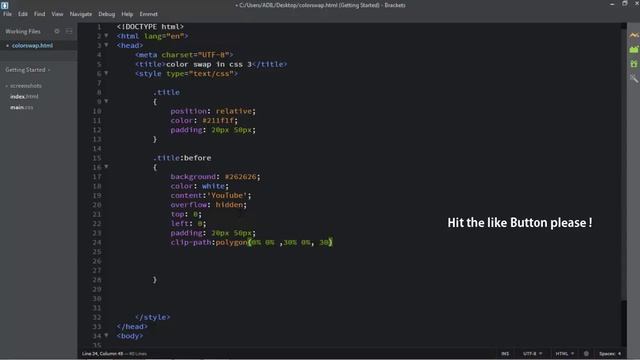Click the green Emmet extension icon
The height and width of the screenshot is (360, 640).
click(633, 64)
